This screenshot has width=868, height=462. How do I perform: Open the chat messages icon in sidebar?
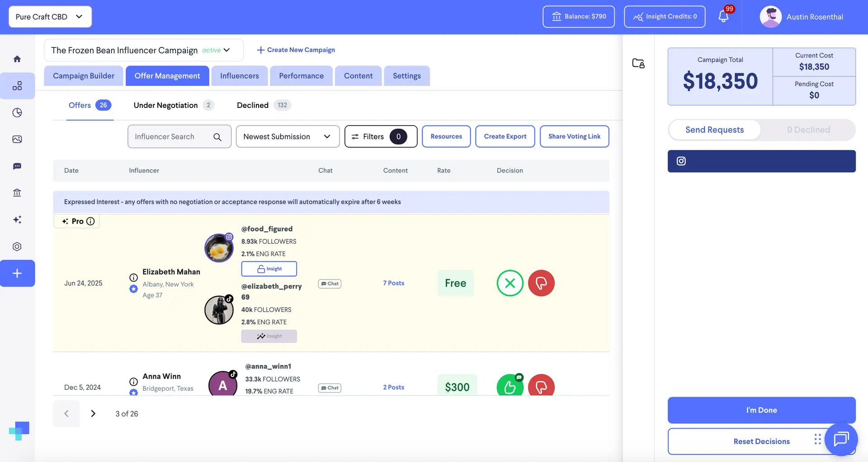click(17, 166)
